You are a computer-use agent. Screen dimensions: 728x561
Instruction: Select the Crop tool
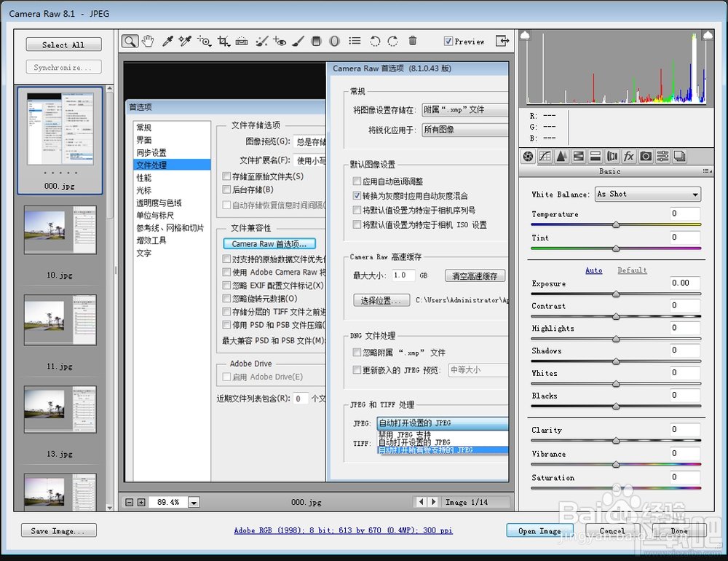223,41
